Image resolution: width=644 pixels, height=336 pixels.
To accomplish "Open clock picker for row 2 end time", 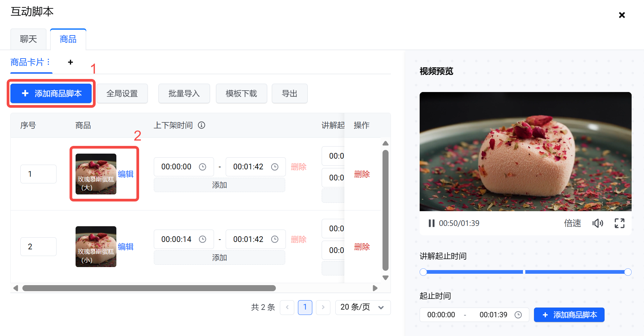I will point(275,239).
